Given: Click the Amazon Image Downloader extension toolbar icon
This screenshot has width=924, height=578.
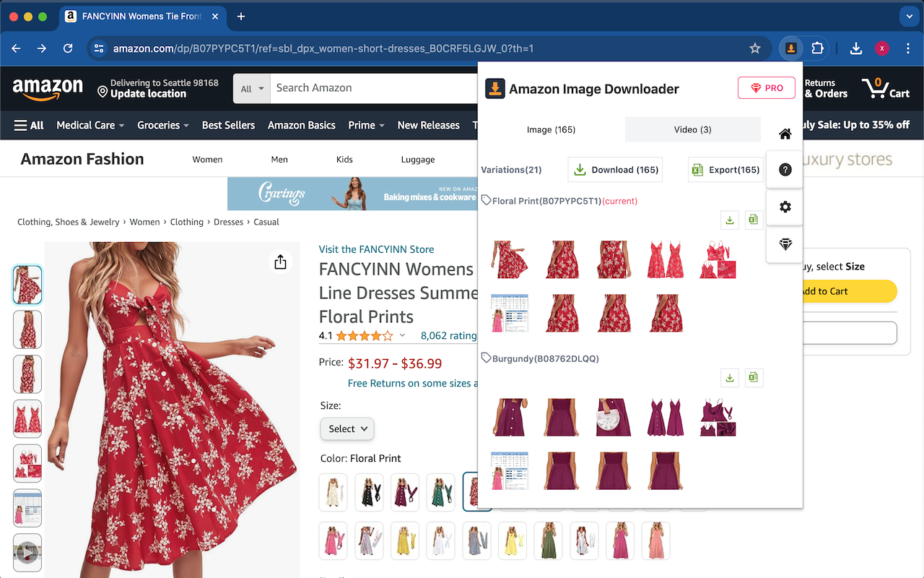Looking at the screenshot, I should (791, 48).
